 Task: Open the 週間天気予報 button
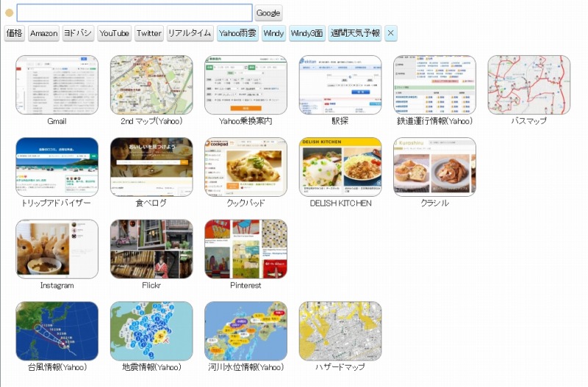pos(355,33)
